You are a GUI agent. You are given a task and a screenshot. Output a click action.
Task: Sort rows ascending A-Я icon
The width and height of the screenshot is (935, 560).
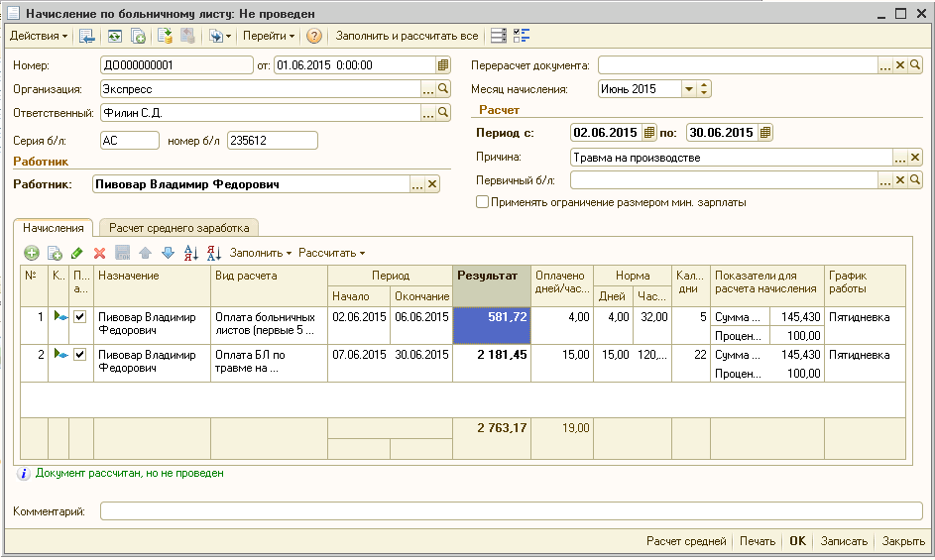pos(190,253)
